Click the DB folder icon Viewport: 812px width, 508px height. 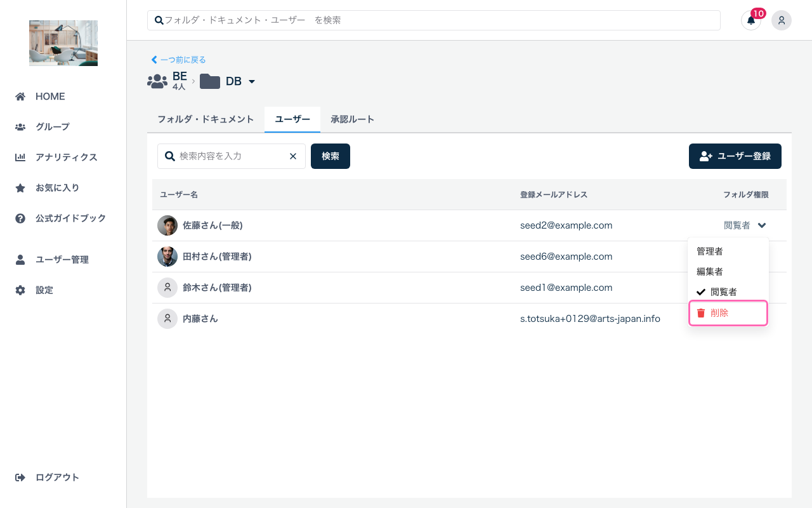point(210,81)
